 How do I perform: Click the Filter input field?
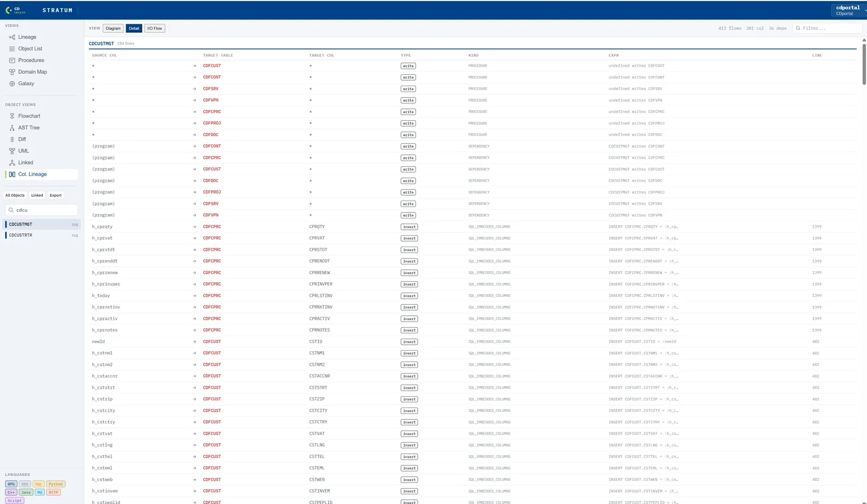[x=827, y=28]
